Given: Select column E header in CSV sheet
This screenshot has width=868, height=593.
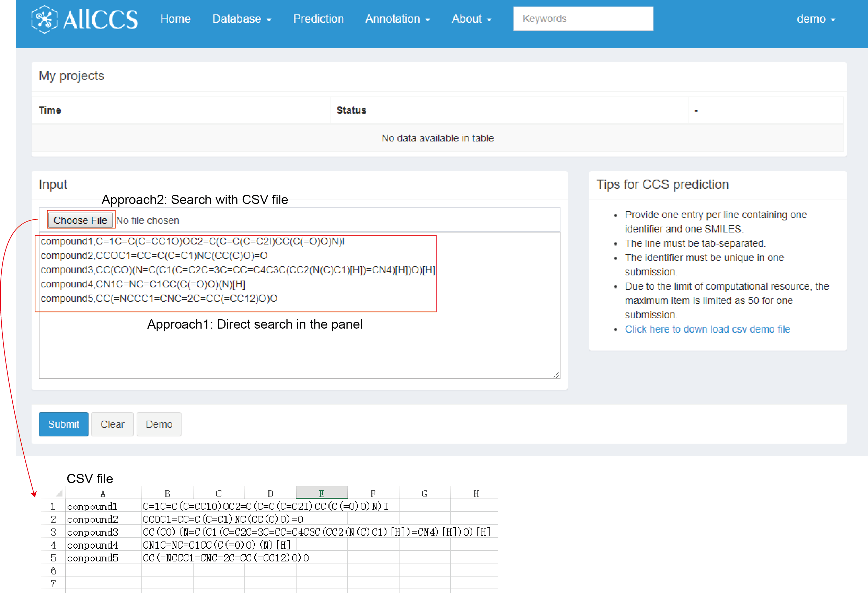Looking at the screenshot, I should click(x=322, y=493).
